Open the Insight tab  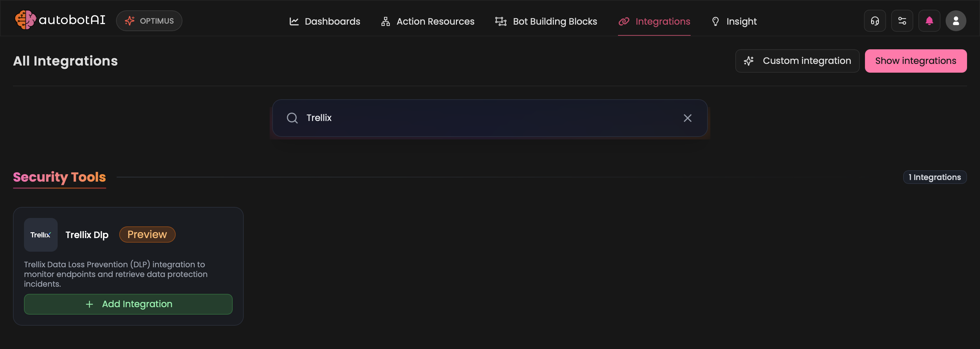734,21
